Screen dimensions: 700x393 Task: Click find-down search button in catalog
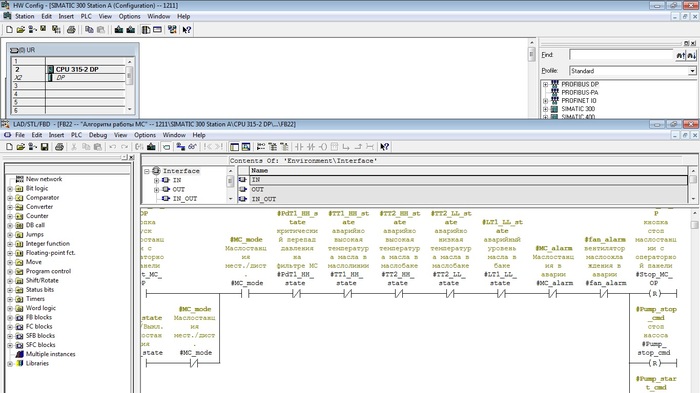pyautogui.click(x=691, y=55)
